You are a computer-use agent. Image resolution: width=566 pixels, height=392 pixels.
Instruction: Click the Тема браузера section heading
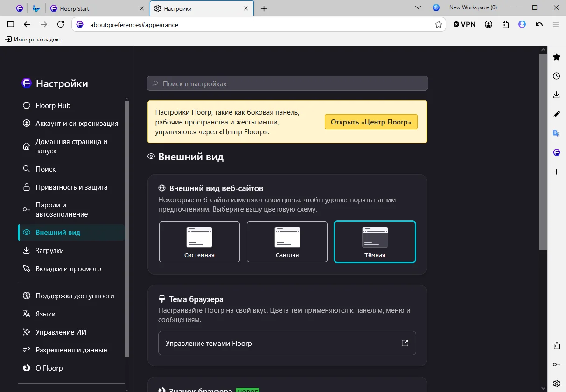tap(196, 299)
